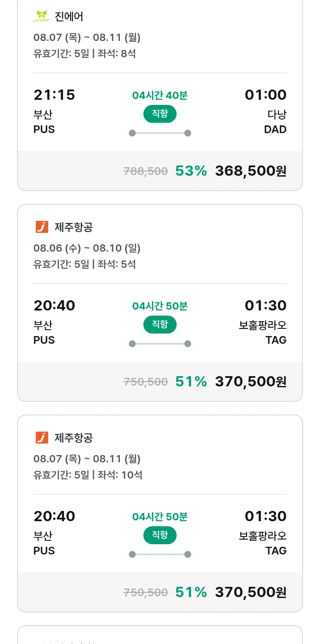Tap 직항 badge on the 5-seat Jeju flight
Screen dimensions: 320x644
tap(160, 325)
